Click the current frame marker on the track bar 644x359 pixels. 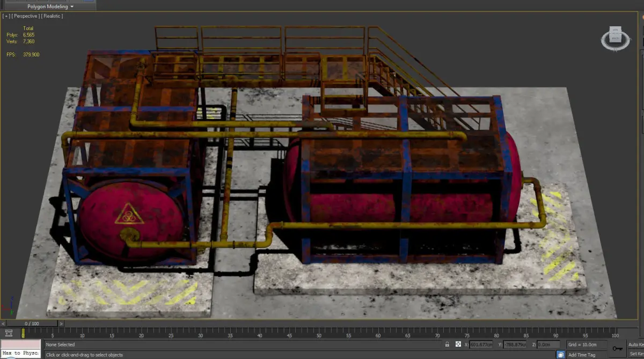click(x=23, y=333)
